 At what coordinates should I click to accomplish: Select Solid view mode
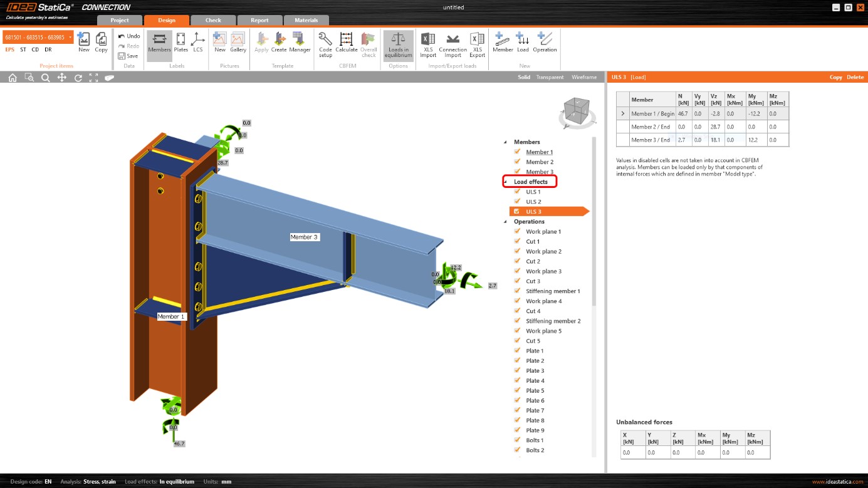524,77
